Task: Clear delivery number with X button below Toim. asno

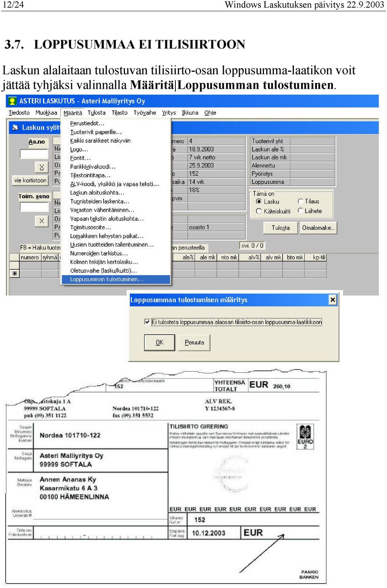Action: 42,221
